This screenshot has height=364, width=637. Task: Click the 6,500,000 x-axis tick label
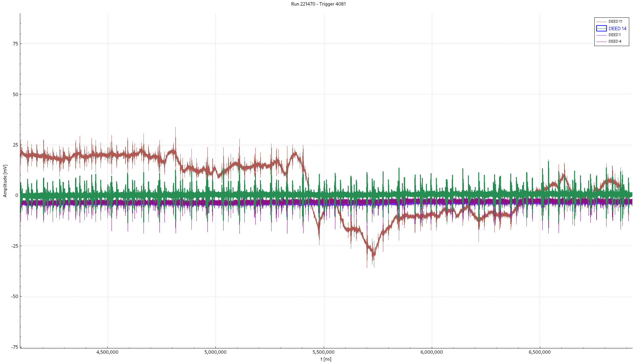tap(540, 352)
